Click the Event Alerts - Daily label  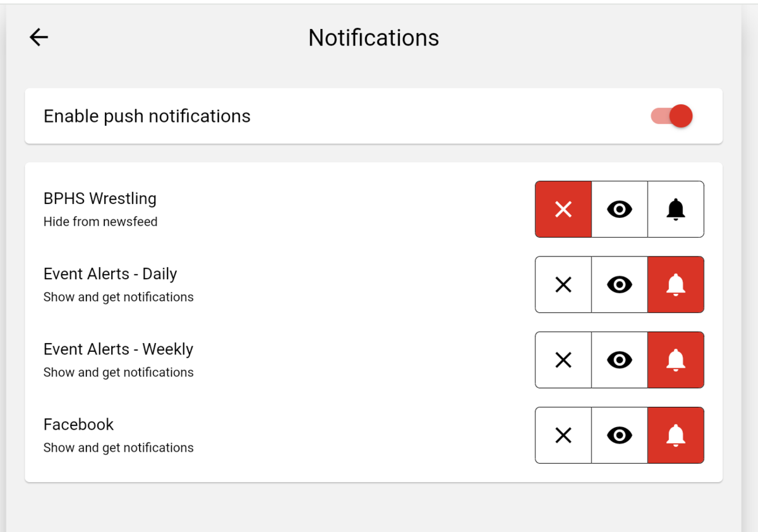point(110,274)
